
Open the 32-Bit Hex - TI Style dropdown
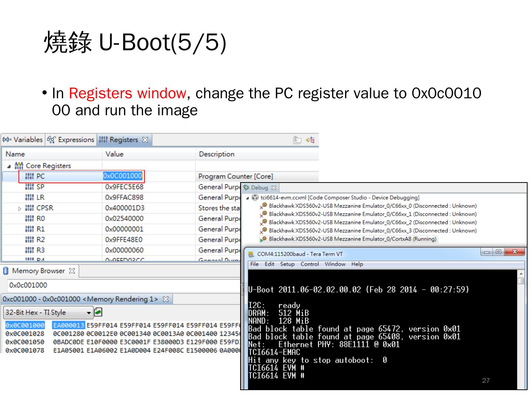(89, 313)
